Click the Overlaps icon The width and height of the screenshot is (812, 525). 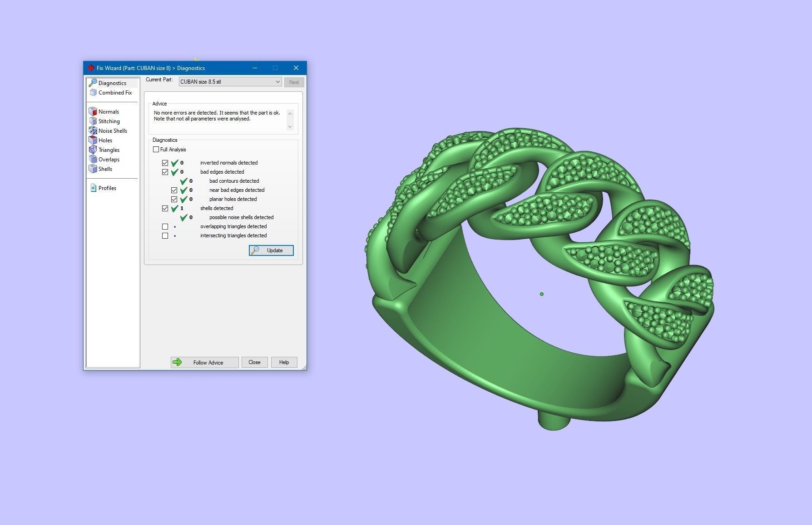coord(93,159)
